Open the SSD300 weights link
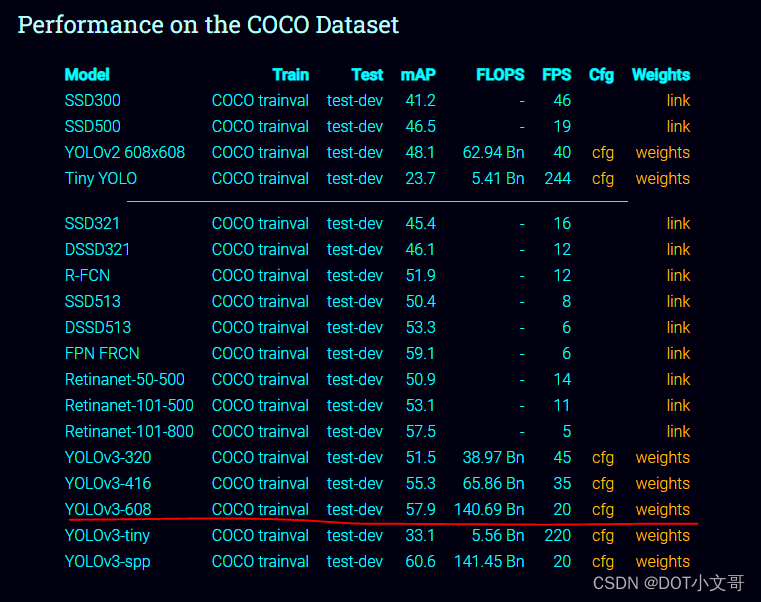Screen dimensions: 761x602 coord(678,100)
